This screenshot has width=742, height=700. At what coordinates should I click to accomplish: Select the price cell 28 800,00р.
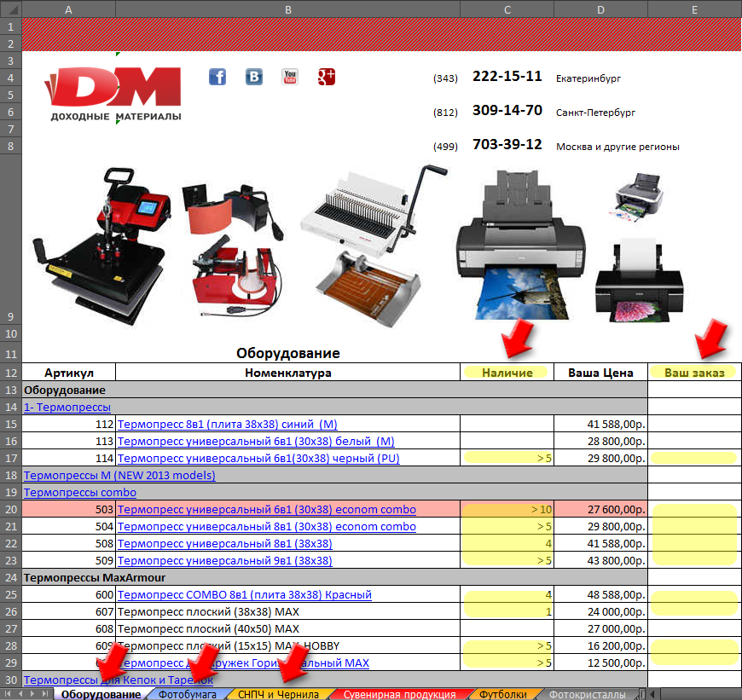click(600, 442)
